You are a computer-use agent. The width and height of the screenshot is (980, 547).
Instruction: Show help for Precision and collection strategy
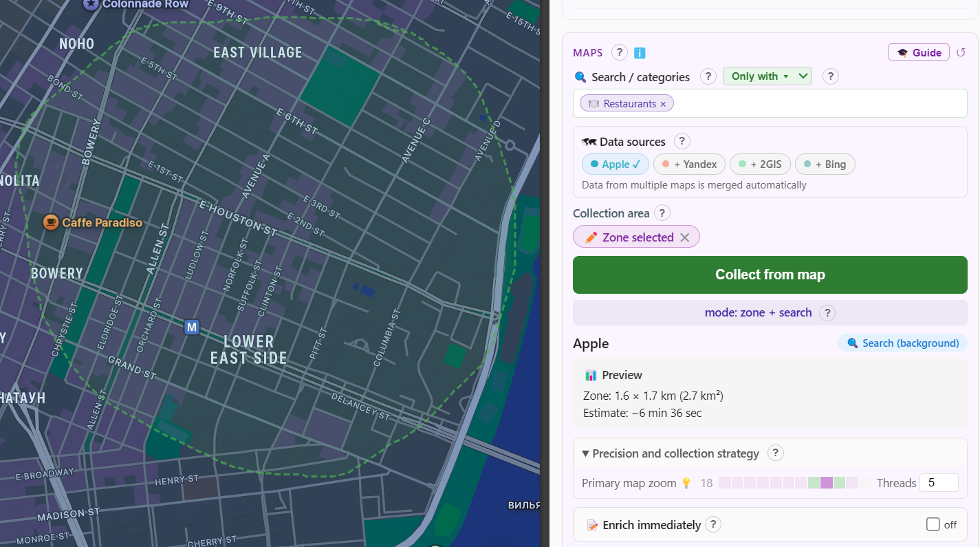[x=775, y=453]
